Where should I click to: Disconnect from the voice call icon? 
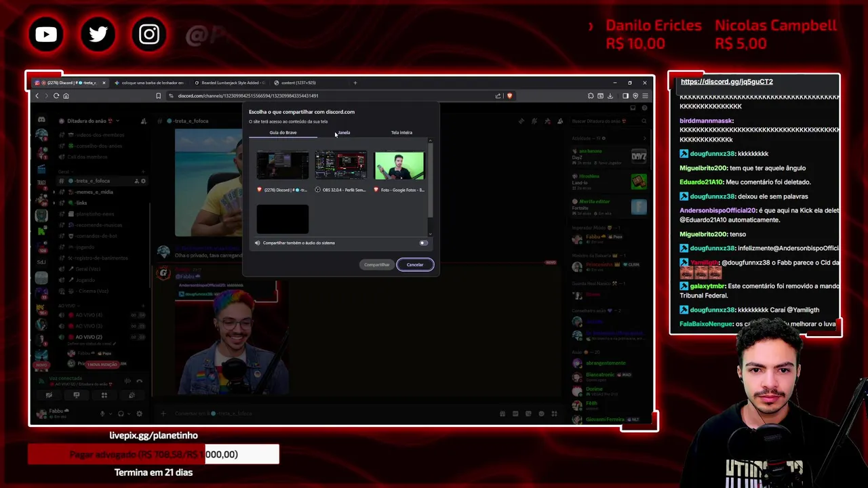pos(139,381)
